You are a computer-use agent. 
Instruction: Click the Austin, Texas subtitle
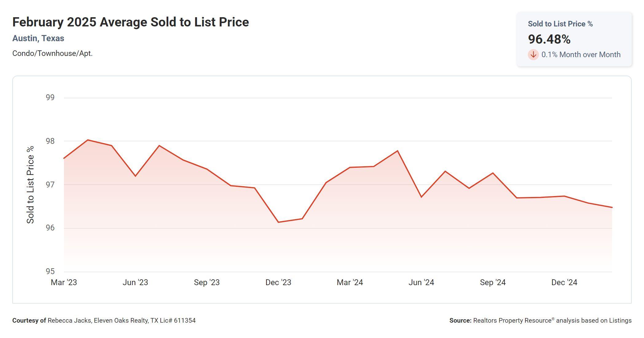[x=38, y=38]
